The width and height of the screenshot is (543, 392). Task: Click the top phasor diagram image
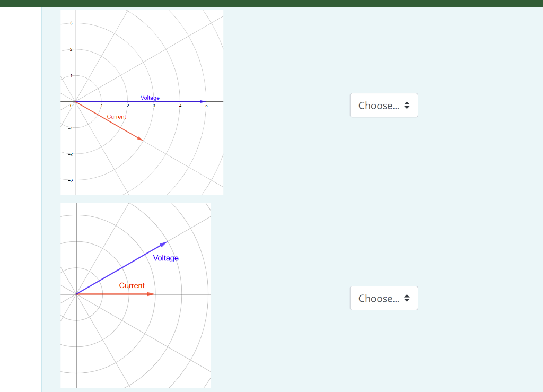click(x=142, y=101)
